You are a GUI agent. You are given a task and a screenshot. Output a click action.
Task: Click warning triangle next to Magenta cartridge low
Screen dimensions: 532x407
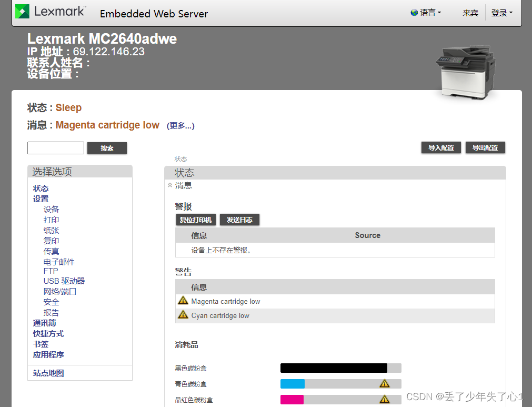183,300
